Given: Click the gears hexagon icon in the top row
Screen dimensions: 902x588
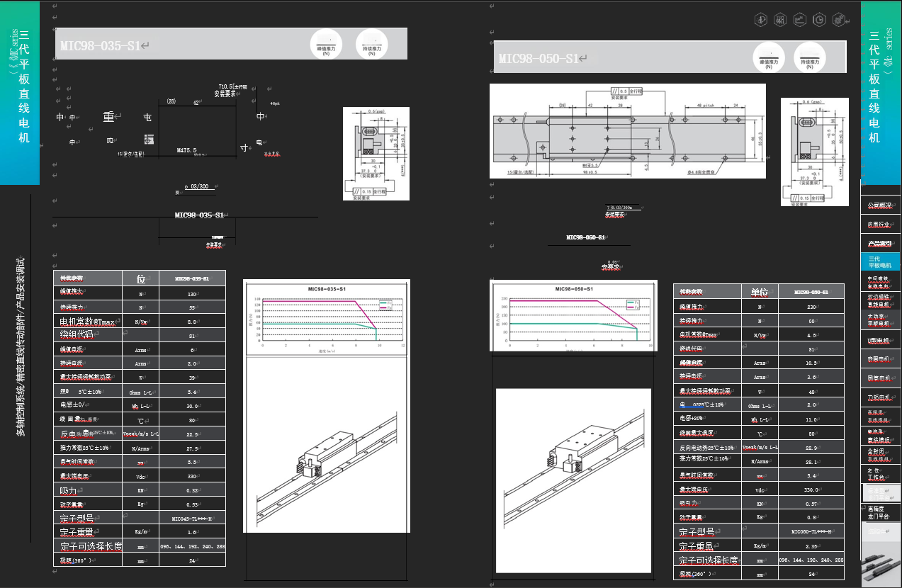Looking at the screenshot, I should [838, 20].
